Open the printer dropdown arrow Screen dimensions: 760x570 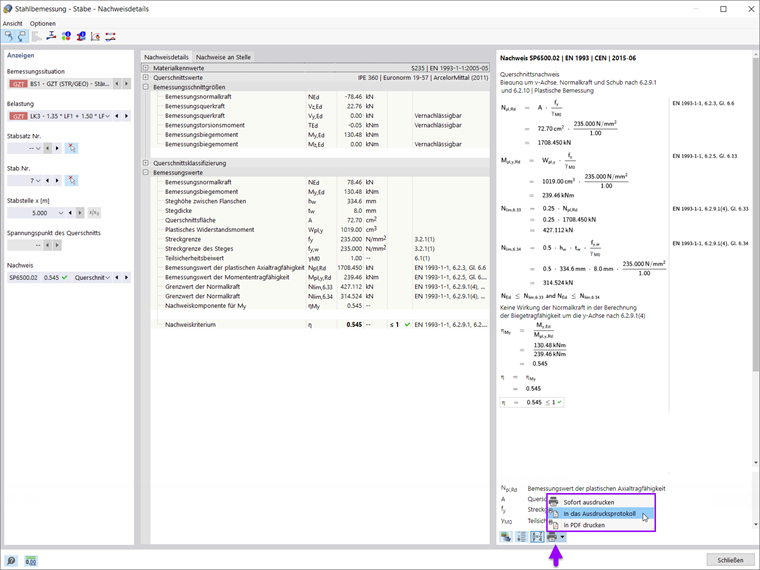562,537
